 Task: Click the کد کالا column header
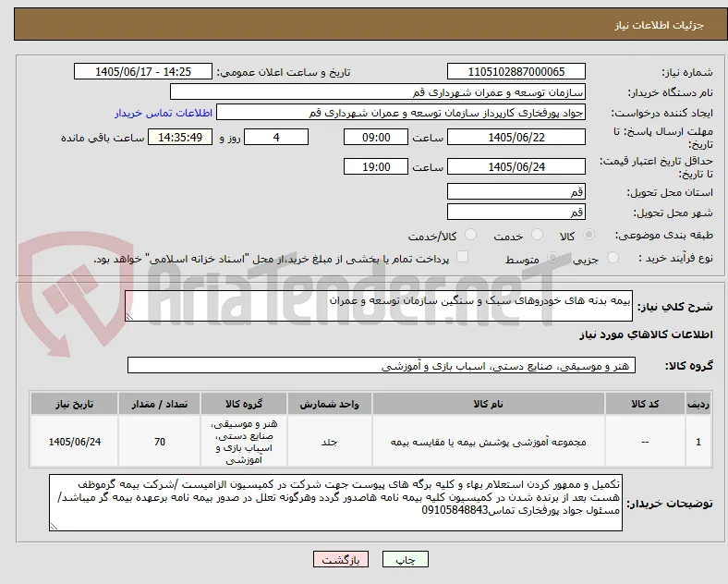(x=646, y=404)
